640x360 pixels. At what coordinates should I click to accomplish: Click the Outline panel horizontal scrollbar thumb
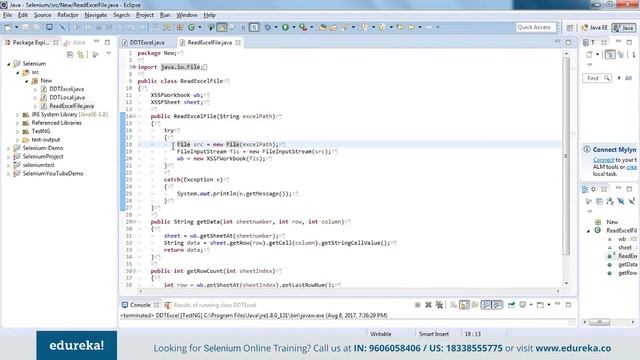pos(600,322)
